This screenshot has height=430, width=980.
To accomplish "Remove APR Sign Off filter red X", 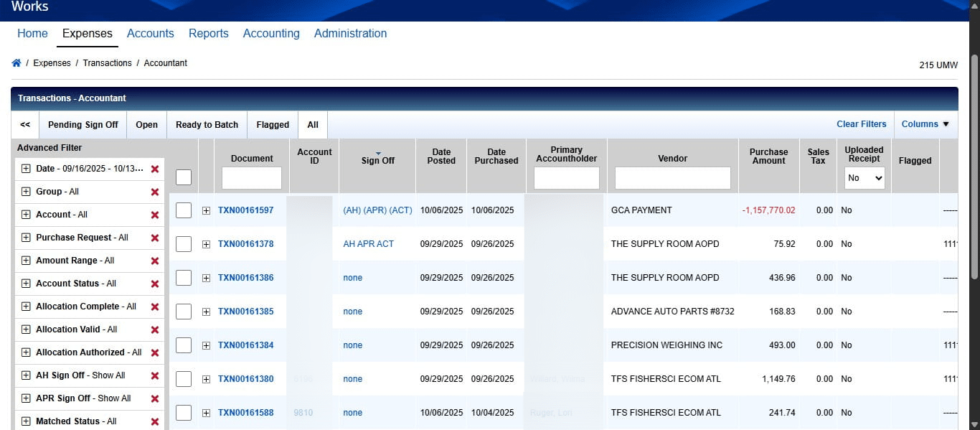I will (x=154, y=398).
